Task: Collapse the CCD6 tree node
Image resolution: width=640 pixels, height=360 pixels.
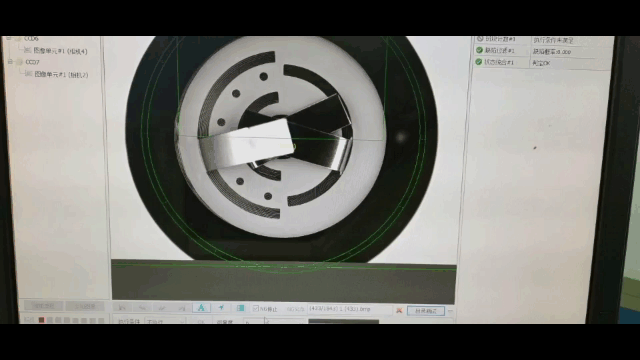Action: click(9, 39)
